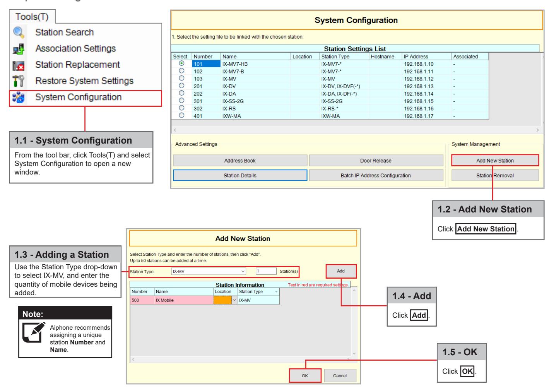This screenshot has width=549, height=392.
Task: Click the number of Station(s) input field
Action: (266, 271)
